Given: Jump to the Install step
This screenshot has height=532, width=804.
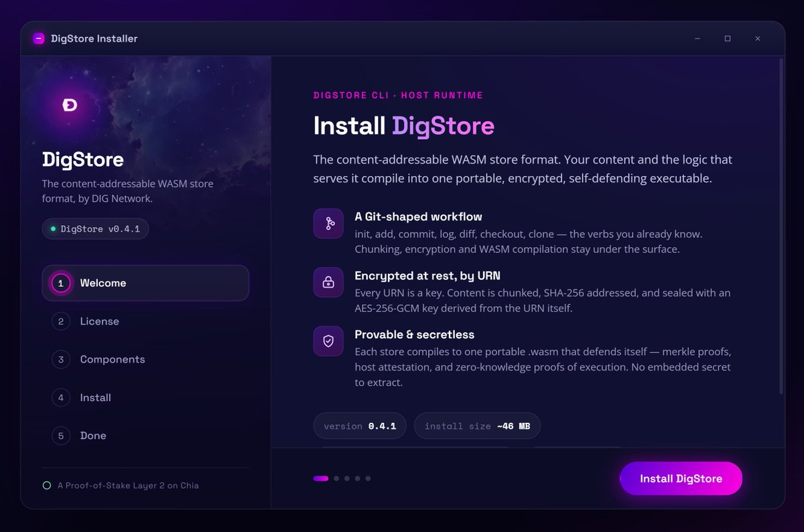Looking at the screenshot, I should point(145,397).
